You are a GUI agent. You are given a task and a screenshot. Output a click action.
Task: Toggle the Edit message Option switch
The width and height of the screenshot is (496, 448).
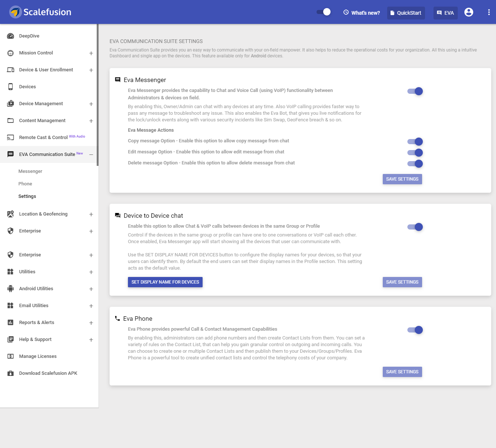[x=415, y=153]
